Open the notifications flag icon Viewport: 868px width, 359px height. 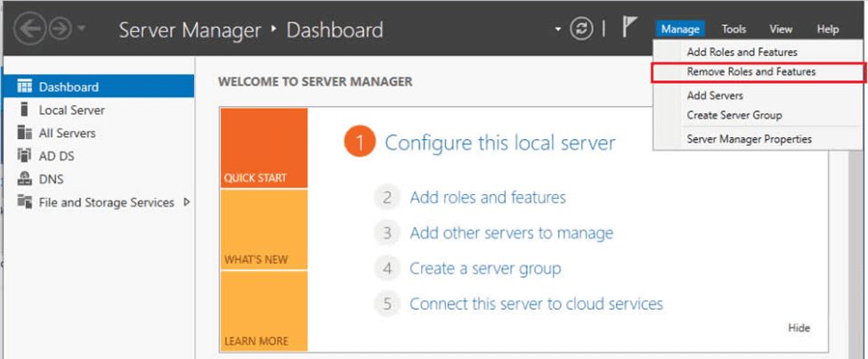629,27
